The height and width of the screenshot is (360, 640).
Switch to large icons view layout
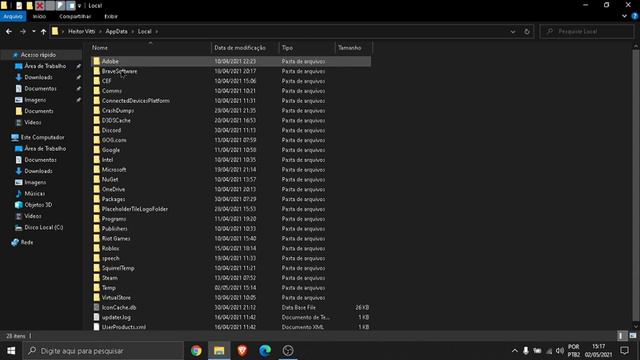pyautogui.click(x=633, y=336)
